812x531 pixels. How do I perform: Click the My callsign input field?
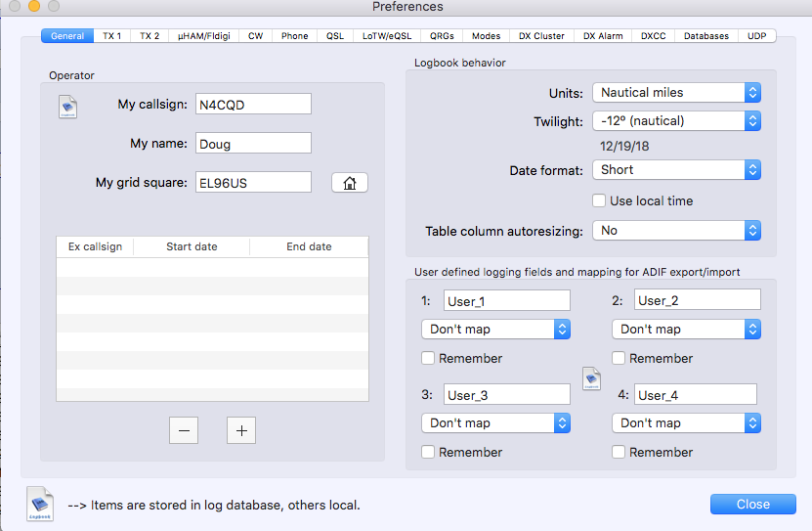point(253,105)
